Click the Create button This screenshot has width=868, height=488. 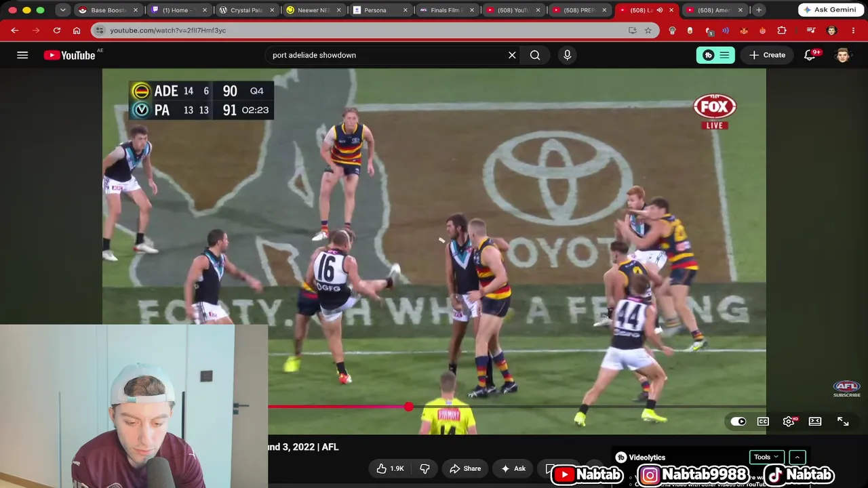tap(767, 55)
